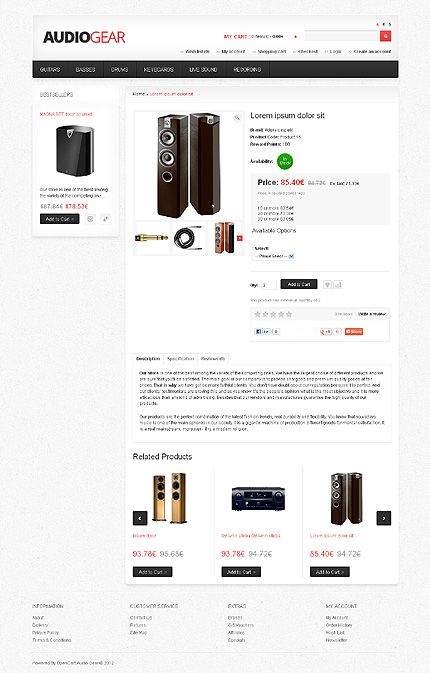Rate product using the star rating row

click(x=273, y=314)
